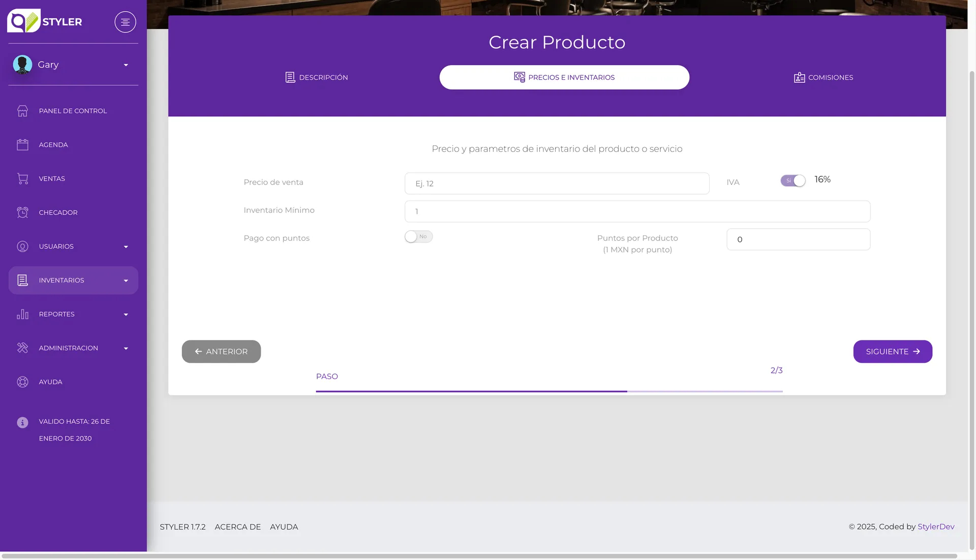
Task: Click Gary's avatar picture
Action: (x=22, y=65)
